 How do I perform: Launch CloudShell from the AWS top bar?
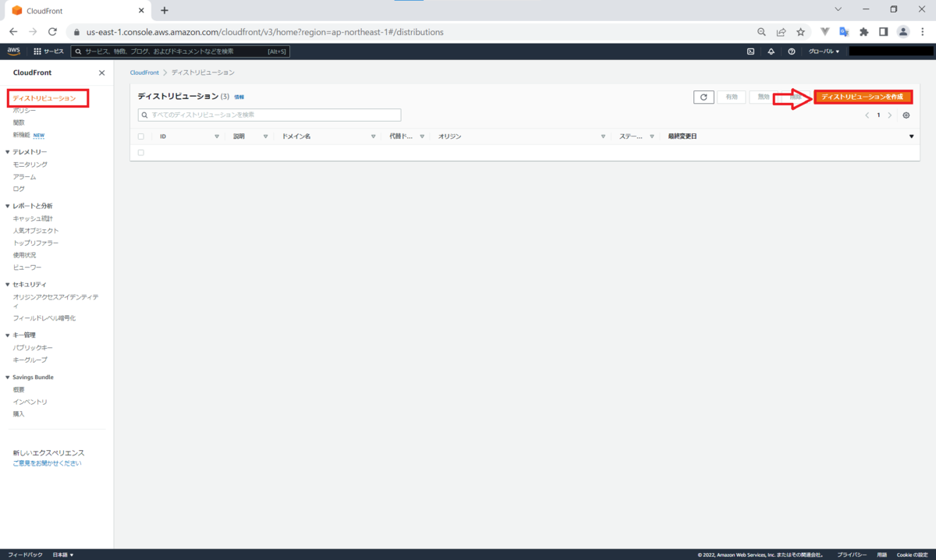pos(750,51)
